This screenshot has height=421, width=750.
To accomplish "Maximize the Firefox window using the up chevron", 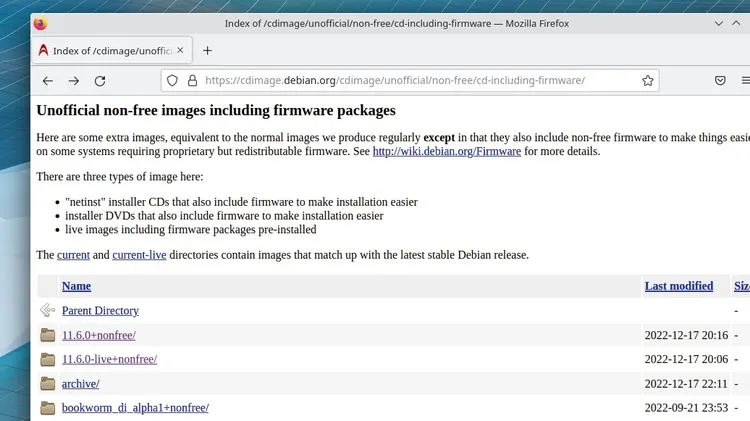I will tap(736, 23).
